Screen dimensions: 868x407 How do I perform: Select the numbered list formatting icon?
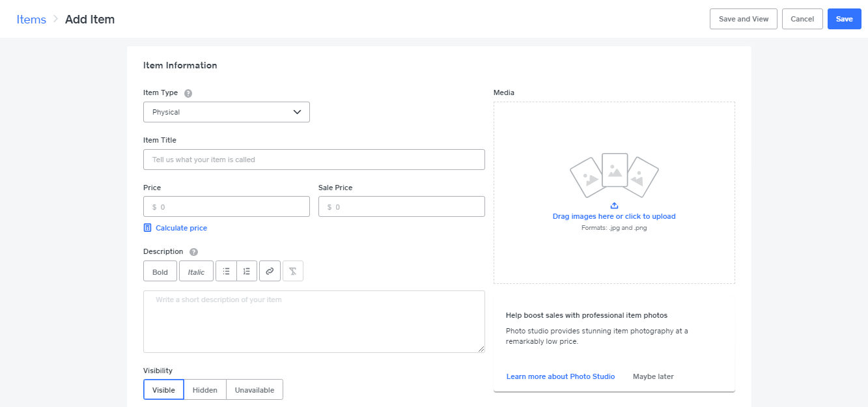point(246,271)
